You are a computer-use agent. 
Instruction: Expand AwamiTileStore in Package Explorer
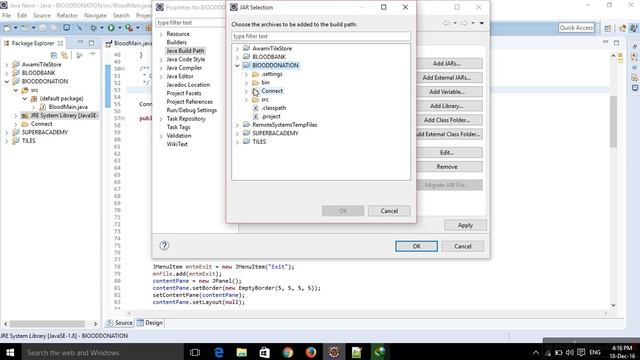7,64
